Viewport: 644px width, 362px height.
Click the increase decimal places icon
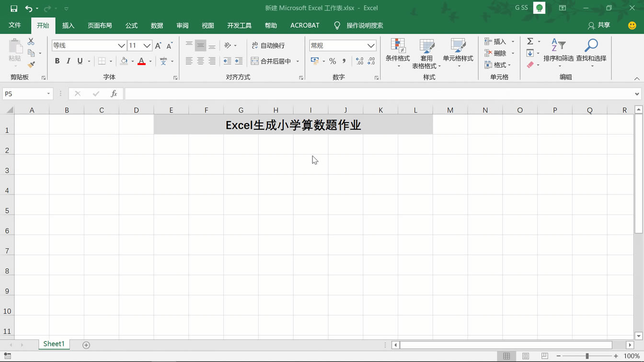(x=359, y=61)
